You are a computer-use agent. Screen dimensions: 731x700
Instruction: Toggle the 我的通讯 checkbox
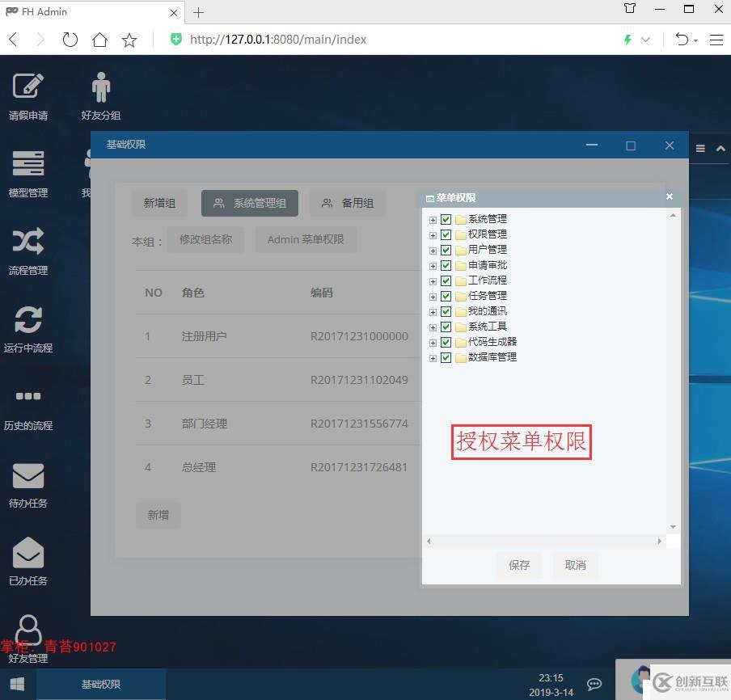[446, 311]
